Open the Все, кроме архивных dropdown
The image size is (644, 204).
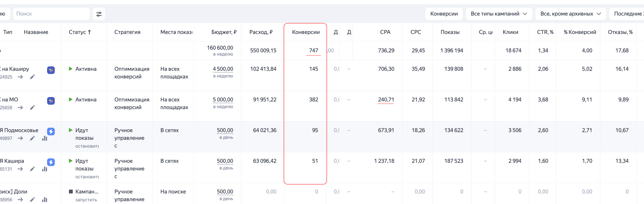pyautogui.click(x=570, y=14)
